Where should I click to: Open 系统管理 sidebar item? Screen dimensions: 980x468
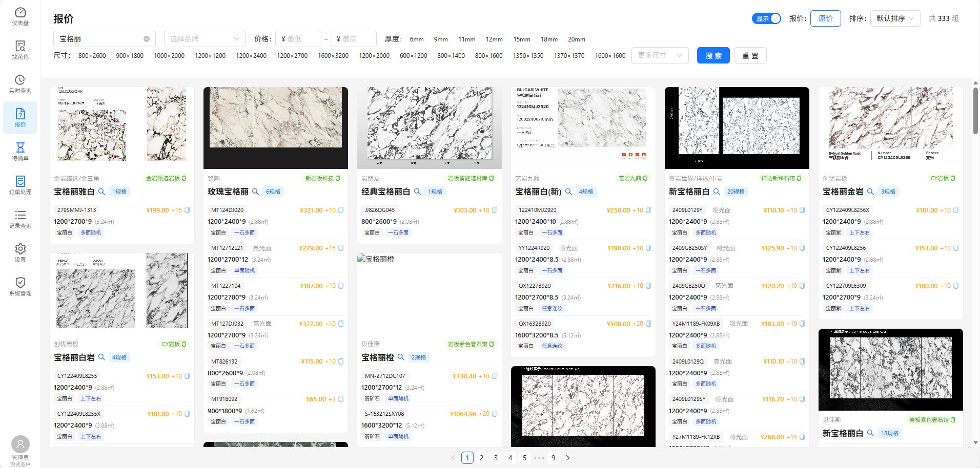click(x=20, y=287)
